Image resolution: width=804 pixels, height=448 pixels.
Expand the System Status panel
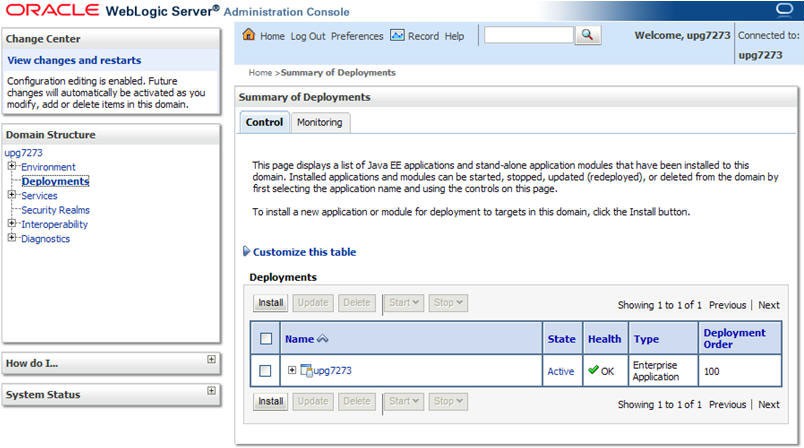(x=211, y=391)
